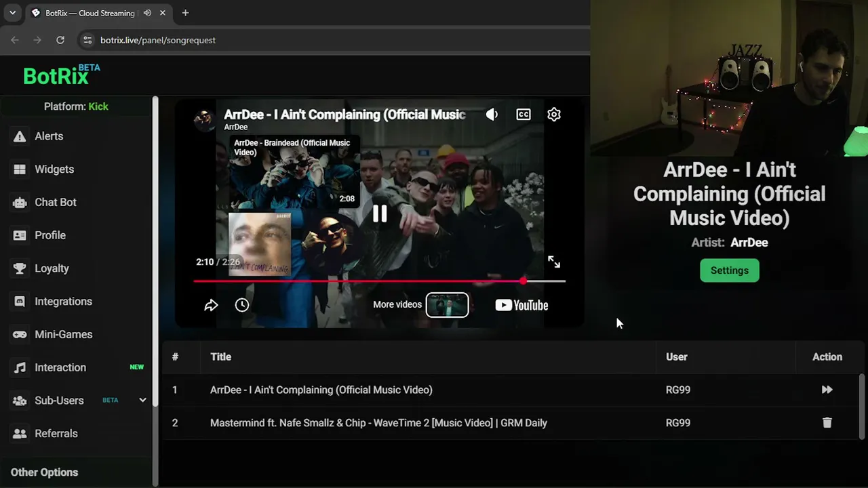Screen dimensions: 868x488
Task: Switch to the BotRix Cloud Streaming tab
Action: coord(92,13)
